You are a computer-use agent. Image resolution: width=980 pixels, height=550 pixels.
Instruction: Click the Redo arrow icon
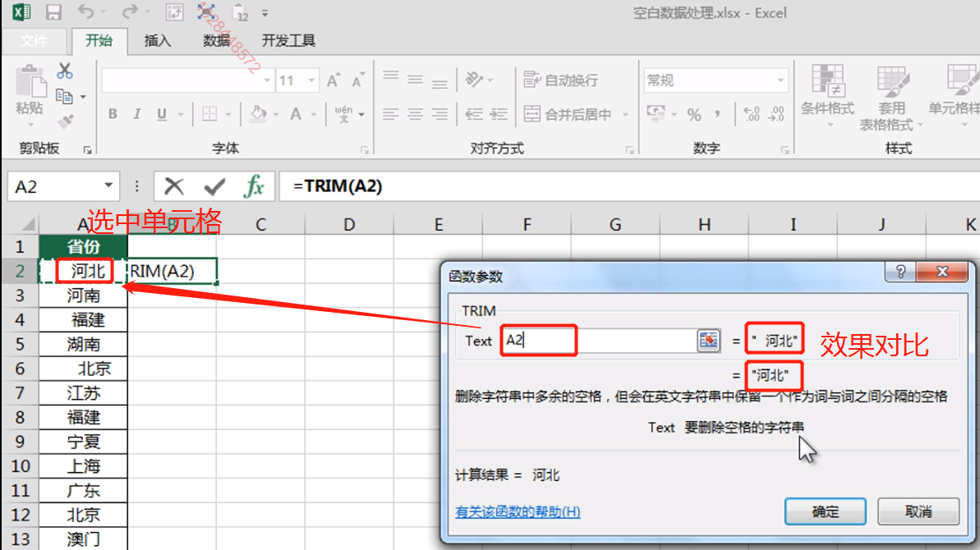tap(129, 11)
